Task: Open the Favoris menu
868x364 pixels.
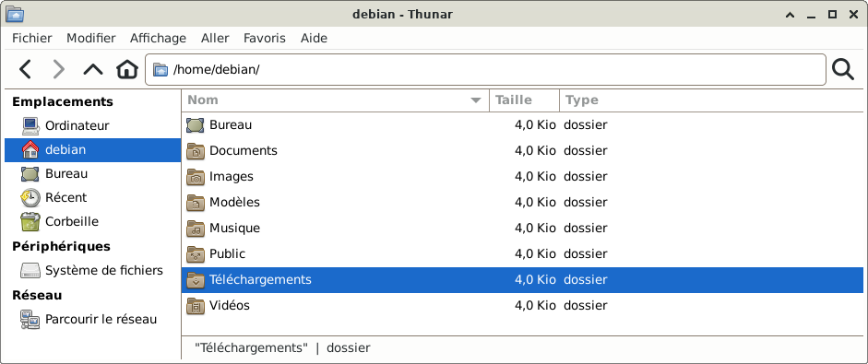Action: tap(265, 38)
